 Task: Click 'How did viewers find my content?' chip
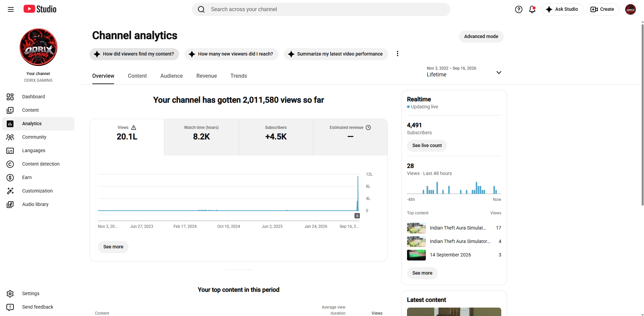click(134, 54)
